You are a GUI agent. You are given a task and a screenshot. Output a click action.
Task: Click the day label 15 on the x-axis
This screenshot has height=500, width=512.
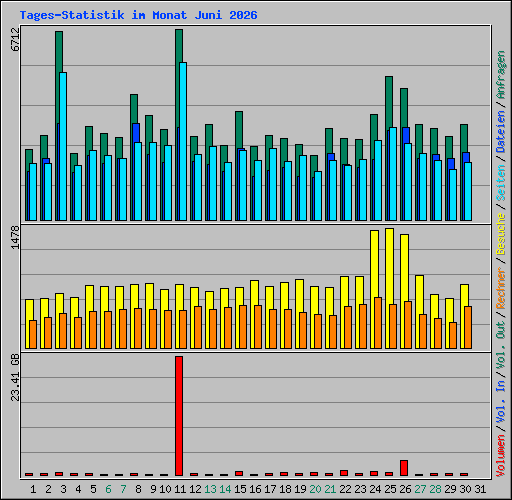pyautogui.click(x=240, y=489)
